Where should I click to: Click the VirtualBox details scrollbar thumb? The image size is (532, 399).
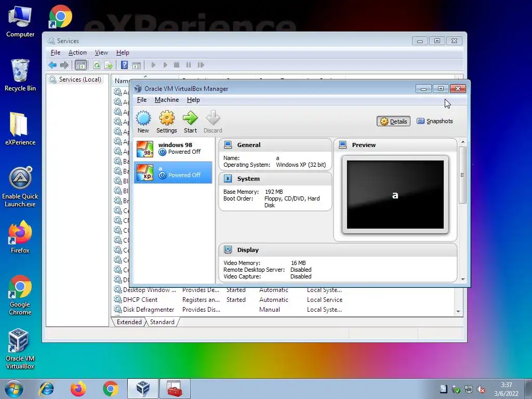click(462, 175)
